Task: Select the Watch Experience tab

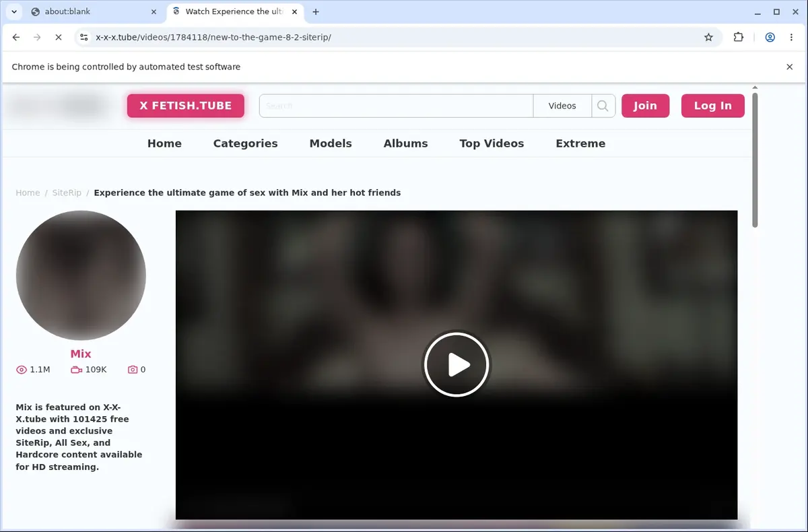Action: pyautogui.click(x=234, y=11)
